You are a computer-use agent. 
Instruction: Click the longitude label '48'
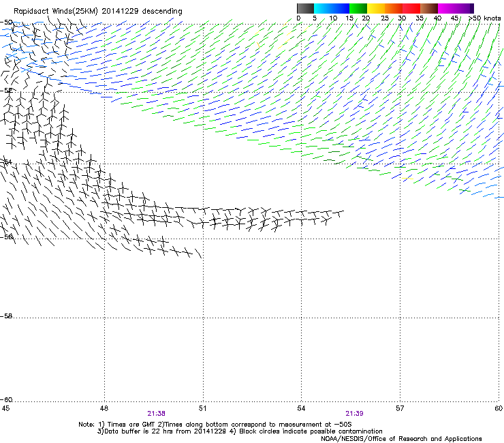point(104,408)
